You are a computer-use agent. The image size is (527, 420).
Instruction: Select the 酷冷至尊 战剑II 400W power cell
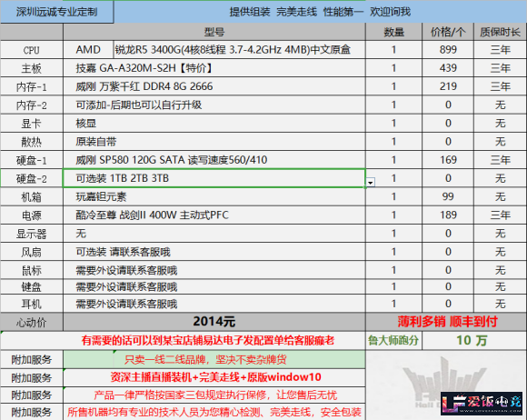(214, 215)
